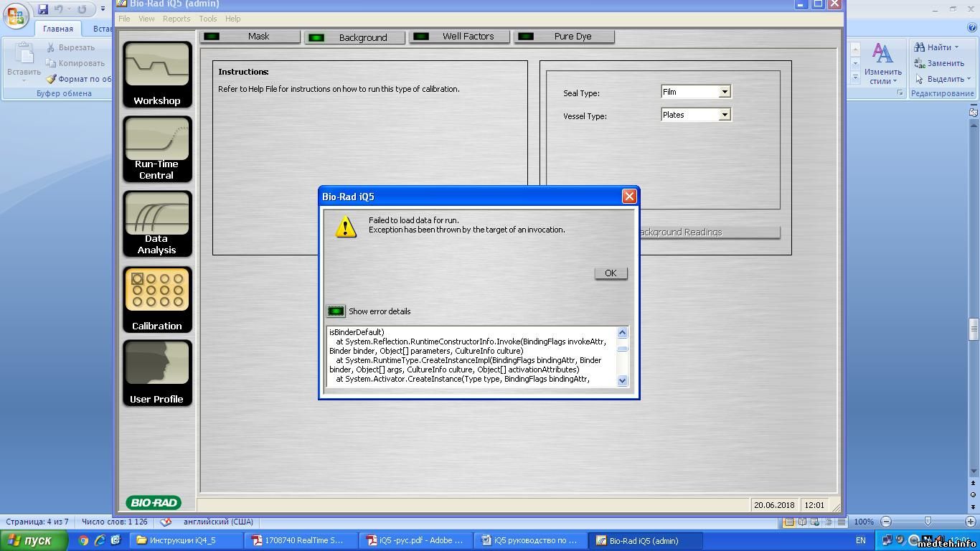The width and height of the screenshot is (980, 551).
Task: Expand the Word Find (Найти) dropdown arrow
Action: [x=957, y=47]
